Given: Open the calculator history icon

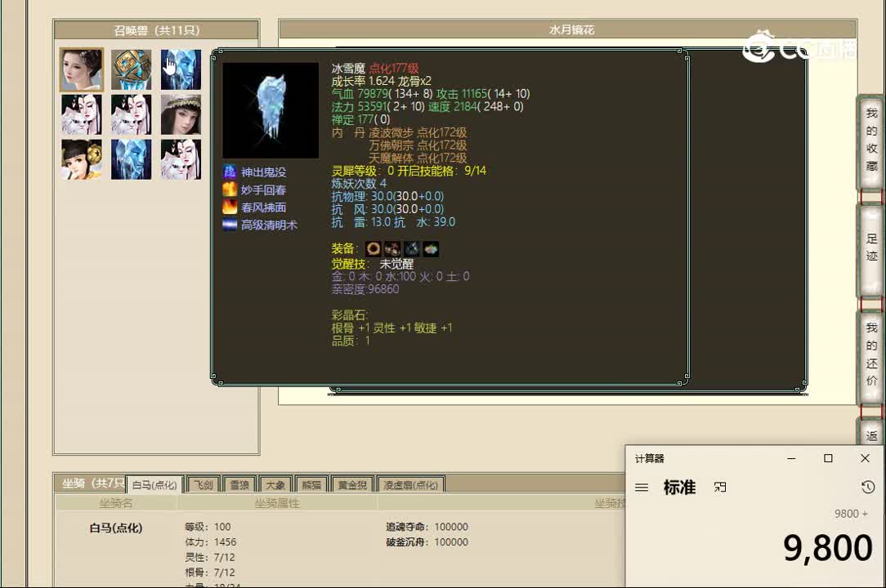Looking at the screenshot, I should [868, 487].
